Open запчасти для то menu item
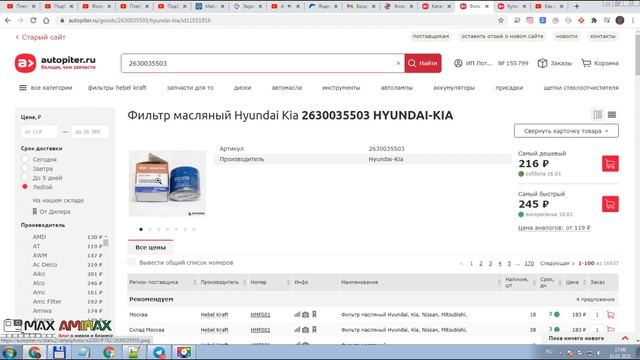The height and width of the screenshot is (360, 640). pyautogui.click(x=190, y=88)
